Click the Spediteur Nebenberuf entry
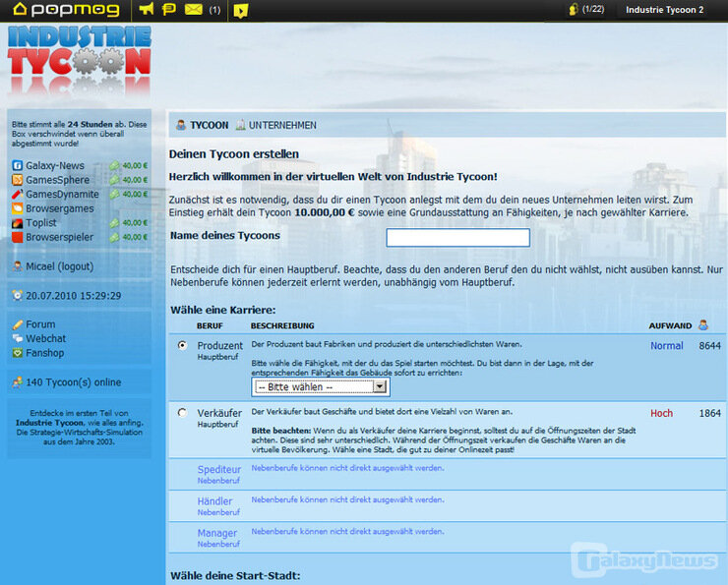Viewport: 728px width, 585px height. click(219, 474)
